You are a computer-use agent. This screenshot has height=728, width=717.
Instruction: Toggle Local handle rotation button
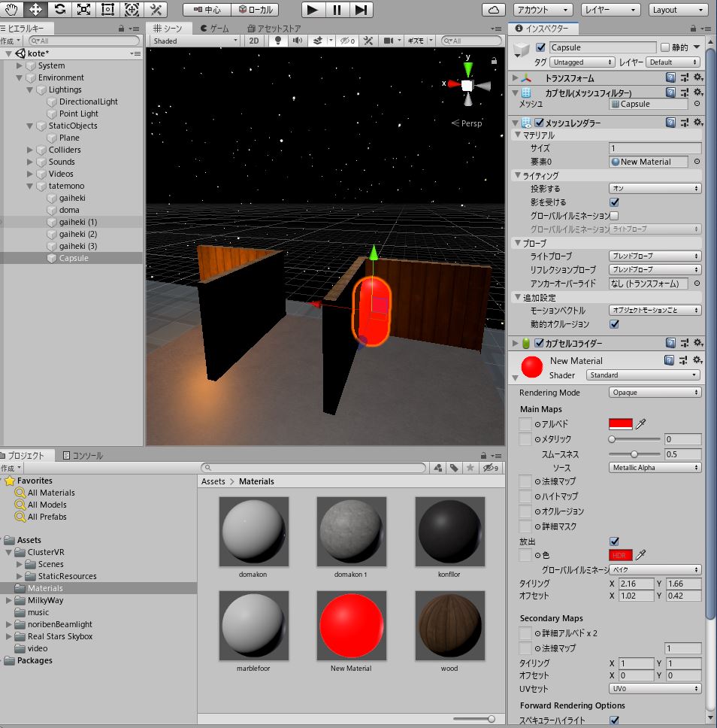pyautogui.click(x=256, y=10)
